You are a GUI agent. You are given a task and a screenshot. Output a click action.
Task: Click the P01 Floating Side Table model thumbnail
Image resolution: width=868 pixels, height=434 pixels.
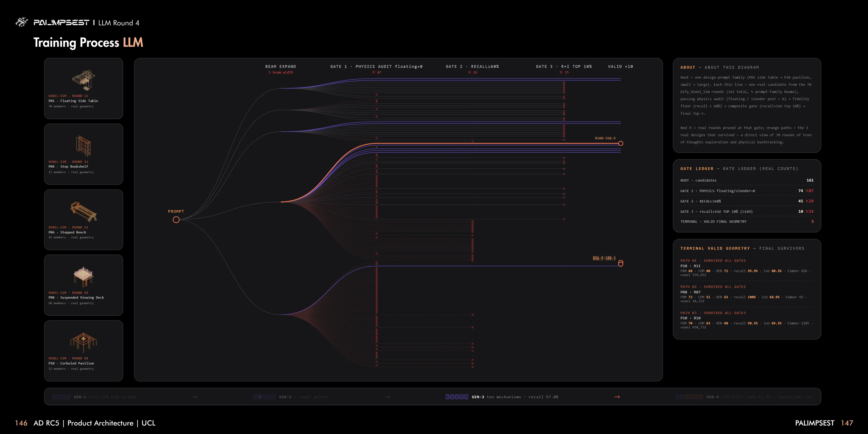point(84,80)
